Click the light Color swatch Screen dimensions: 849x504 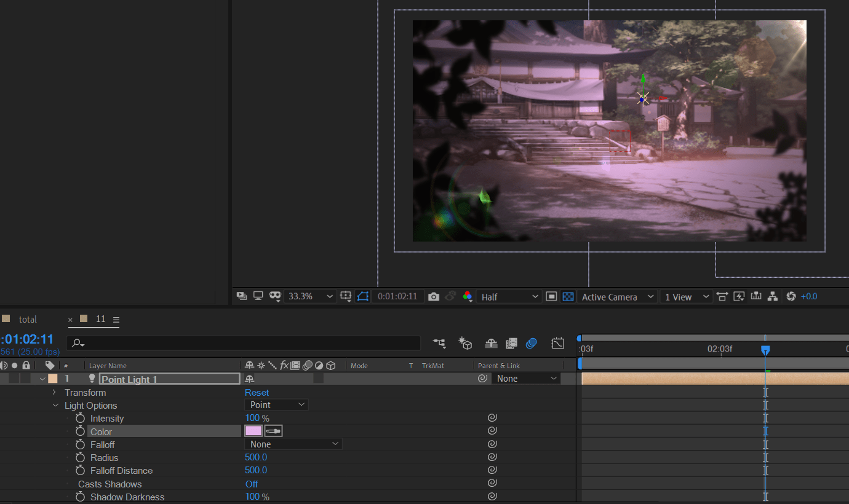coord(253,431)
